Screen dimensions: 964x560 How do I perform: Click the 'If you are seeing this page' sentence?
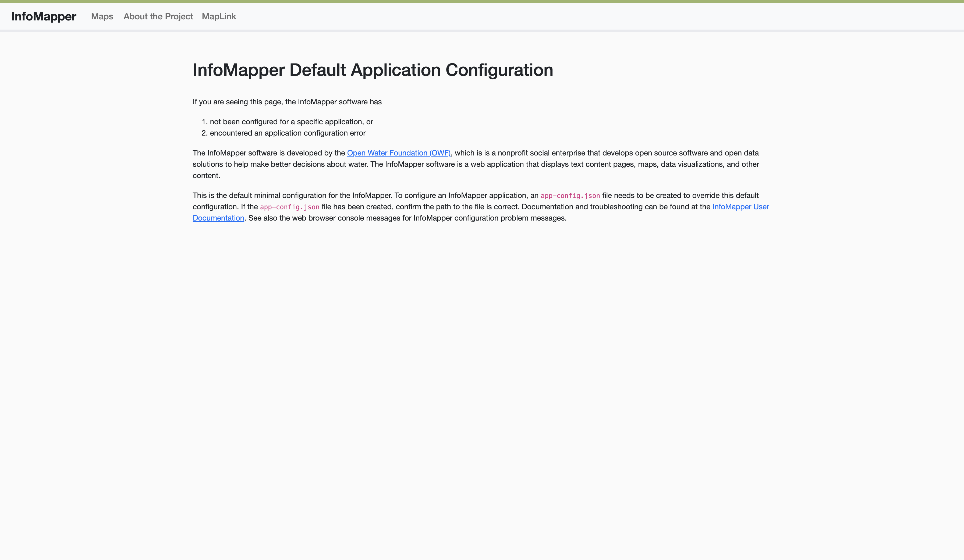[287, 102]
